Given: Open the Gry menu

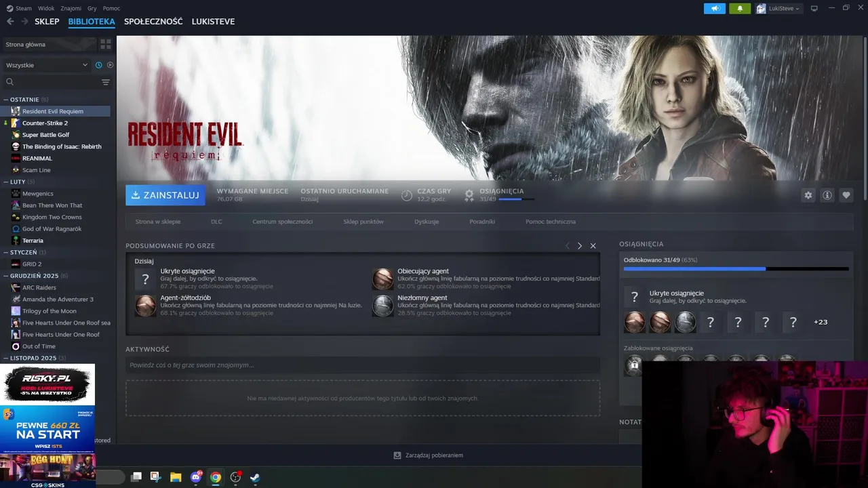Looking at the screenshot, I should 92,8.
